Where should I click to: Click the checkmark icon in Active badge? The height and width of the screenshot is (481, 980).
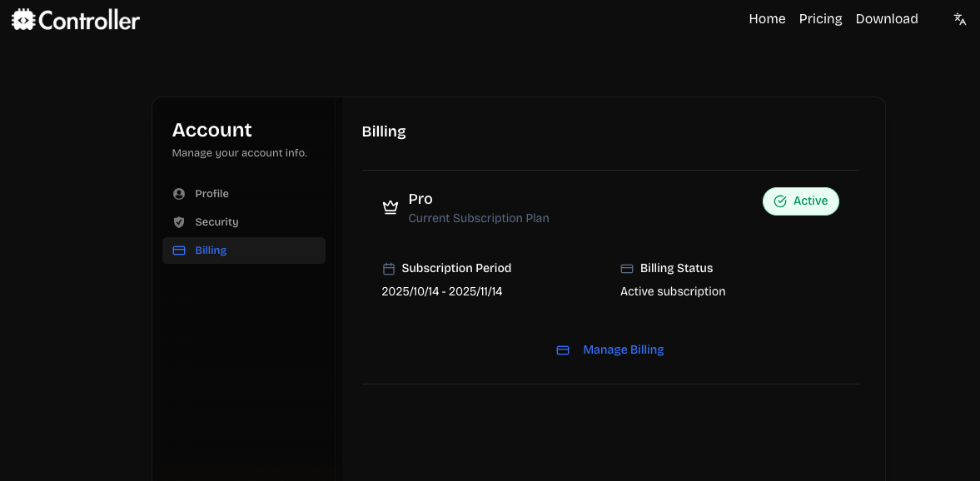click(780, 201)
